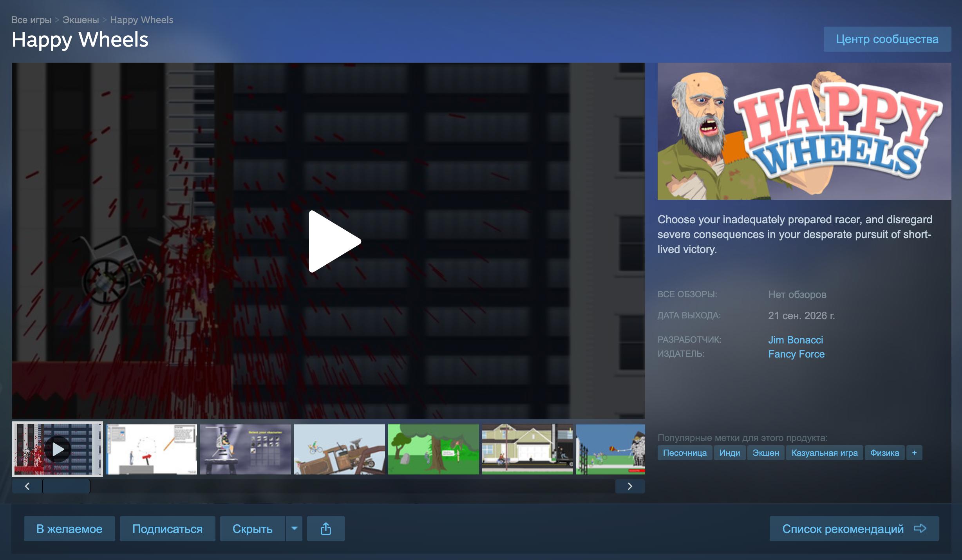Click the Физика tag
The height and width of the screenshot is (560, 962).
tap(884, 453)
